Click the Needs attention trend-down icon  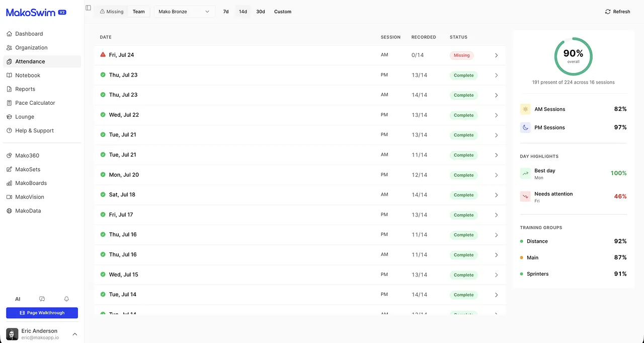tap(525, 196)
